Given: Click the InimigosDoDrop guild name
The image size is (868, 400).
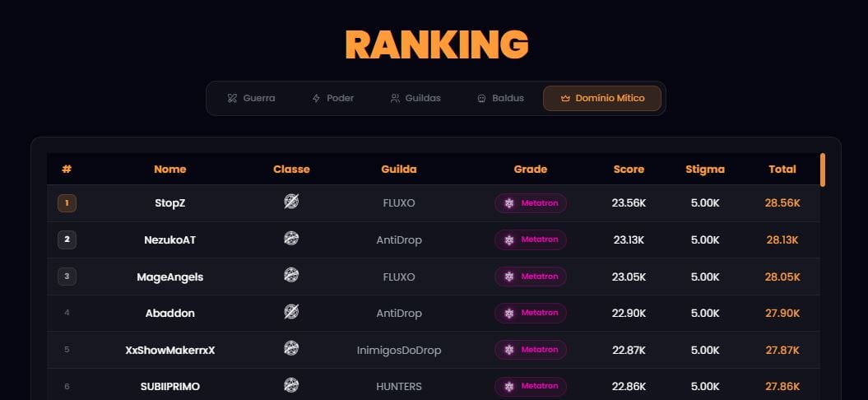Looking at the screenshot, I should click(x=399, y=350).
